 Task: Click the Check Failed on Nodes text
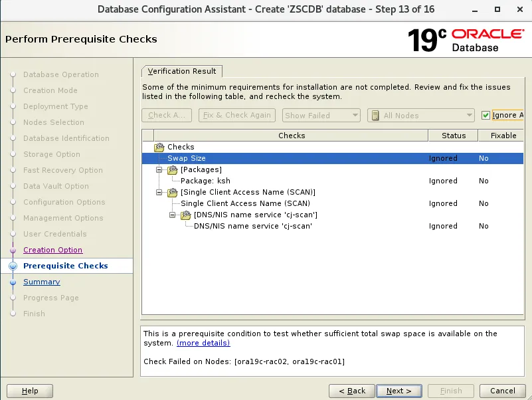tap(244, 361)
